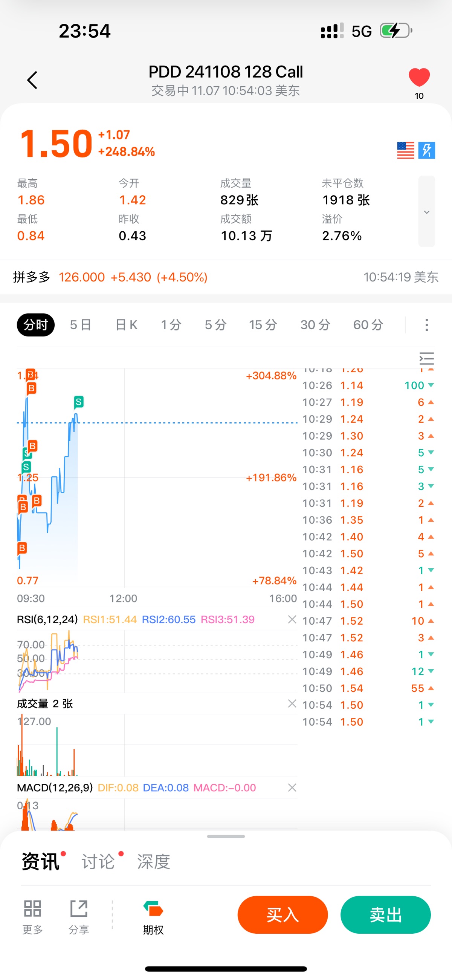Screen dimensions: 452x980
Task: Switch to the 5日 chart tab
Action: (x=81, y=324)
